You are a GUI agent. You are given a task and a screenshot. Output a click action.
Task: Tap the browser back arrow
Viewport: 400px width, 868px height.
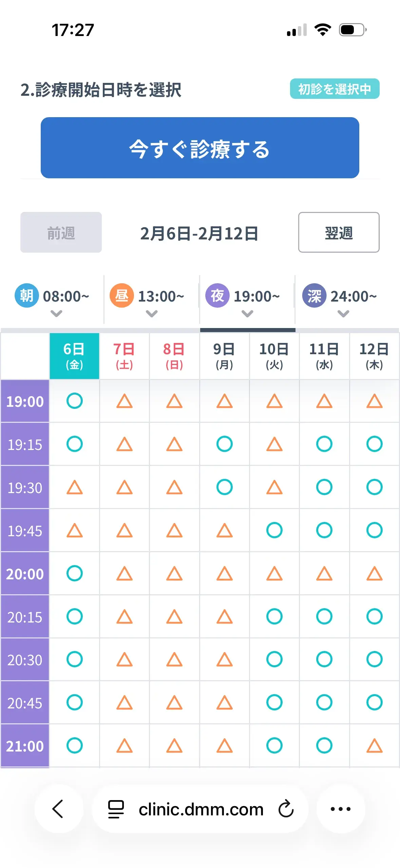[58, 809]
